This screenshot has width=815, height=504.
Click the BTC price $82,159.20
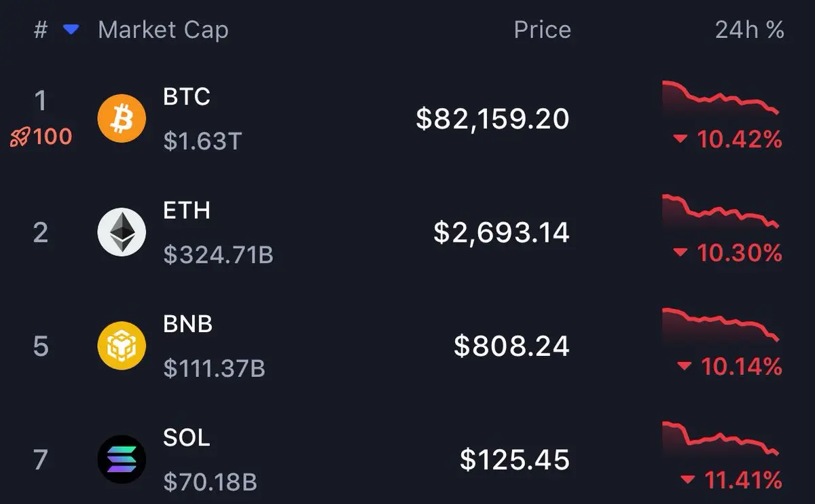[492, 119]
